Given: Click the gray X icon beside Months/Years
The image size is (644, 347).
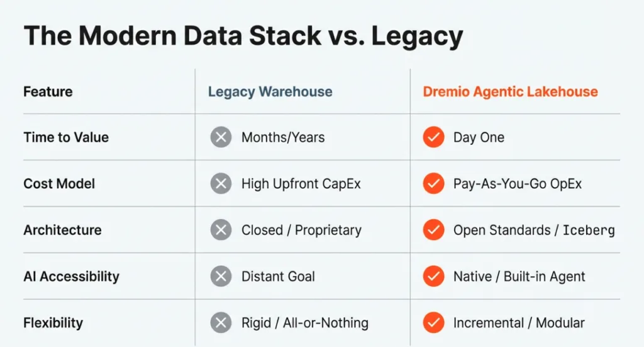Looking at the screenshot, I should coord(221,137).
